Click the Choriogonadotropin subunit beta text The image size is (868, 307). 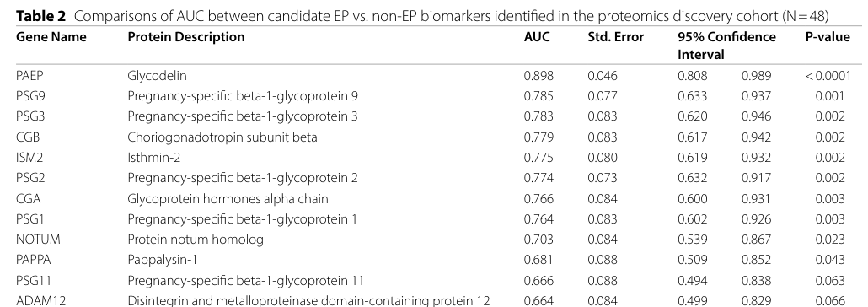click(222, 137)
